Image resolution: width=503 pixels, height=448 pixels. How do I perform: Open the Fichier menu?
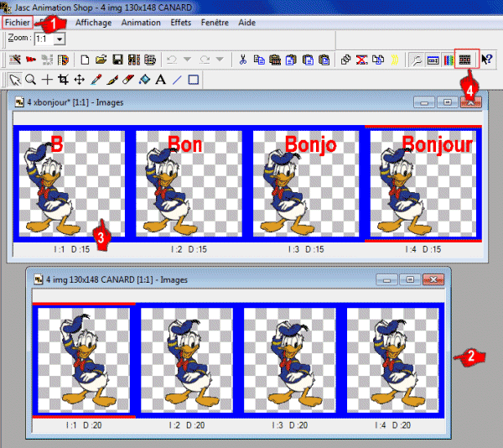pyautogui.click(x=18, y=23)
